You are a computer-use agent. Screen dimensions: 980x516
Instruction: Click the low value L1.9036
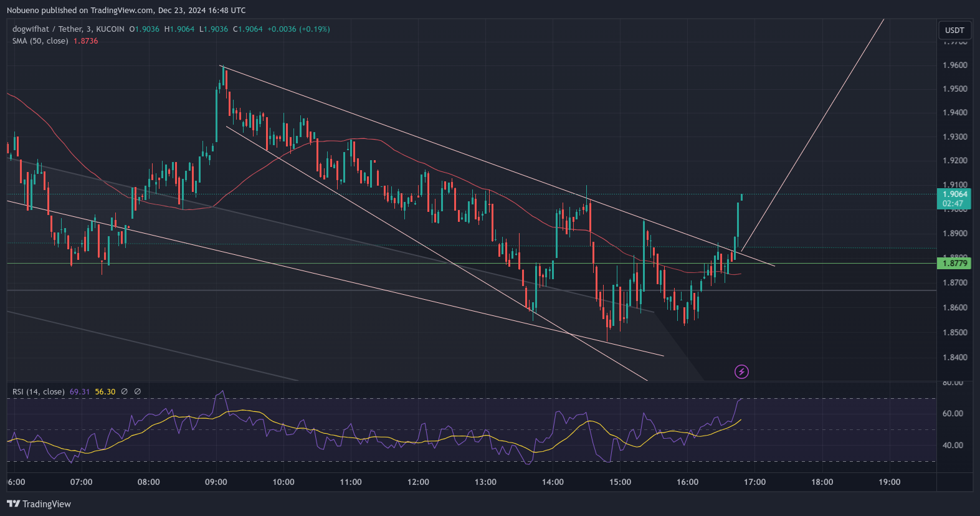(214, 29)
